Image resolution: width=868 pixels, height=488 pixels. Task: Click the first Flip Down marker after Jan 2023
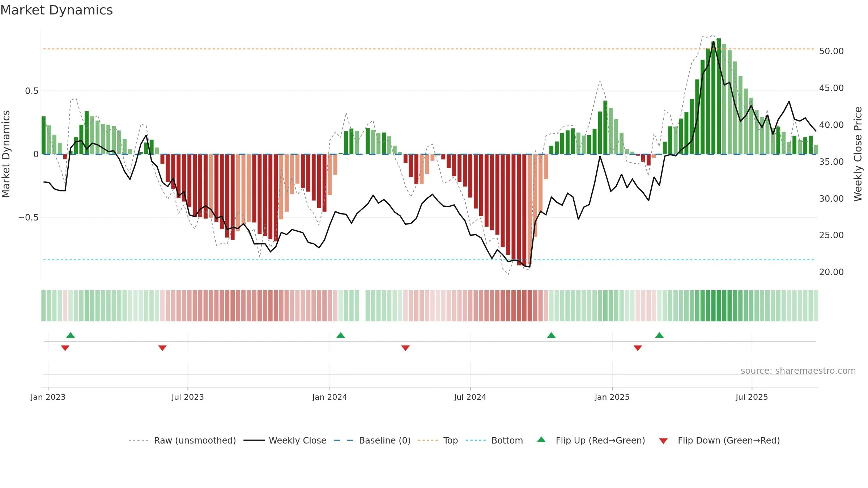point(65,348)
